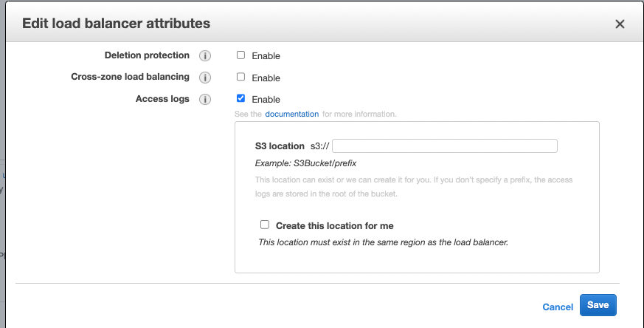Focus the S3 location text field
This screenshot has height=328, width=644.
[x=445, y=146]
